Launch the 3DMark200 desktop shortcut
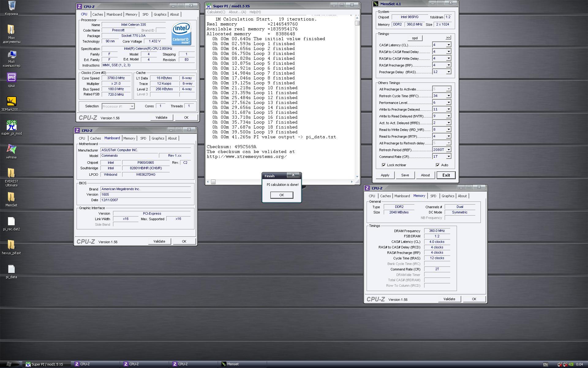 (x=11, y=104)
